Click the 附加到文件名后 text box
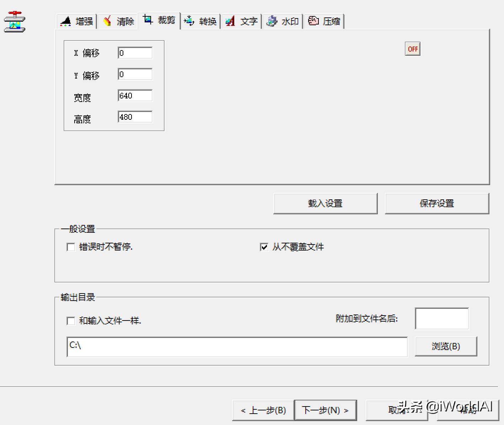This screenshot has height=425, width=504. tap(442, 319)
